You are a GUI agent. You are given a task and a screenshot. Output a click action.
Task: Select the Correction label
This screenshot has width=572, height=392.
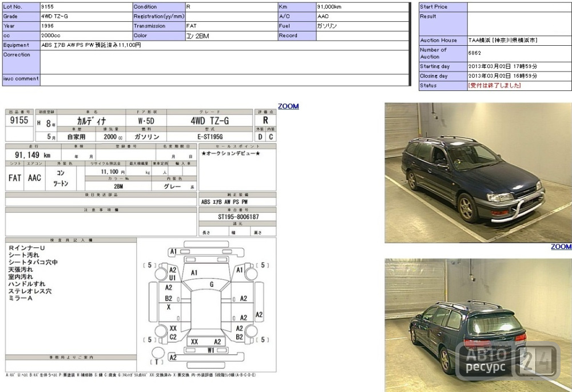[17, 55]
